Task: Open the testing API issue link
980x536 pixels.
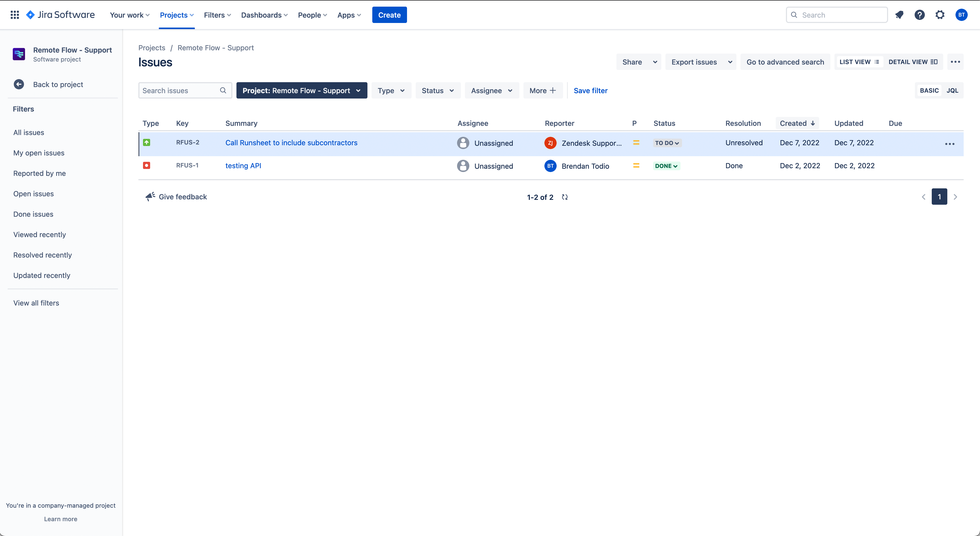Action: (x=243, y=166)
